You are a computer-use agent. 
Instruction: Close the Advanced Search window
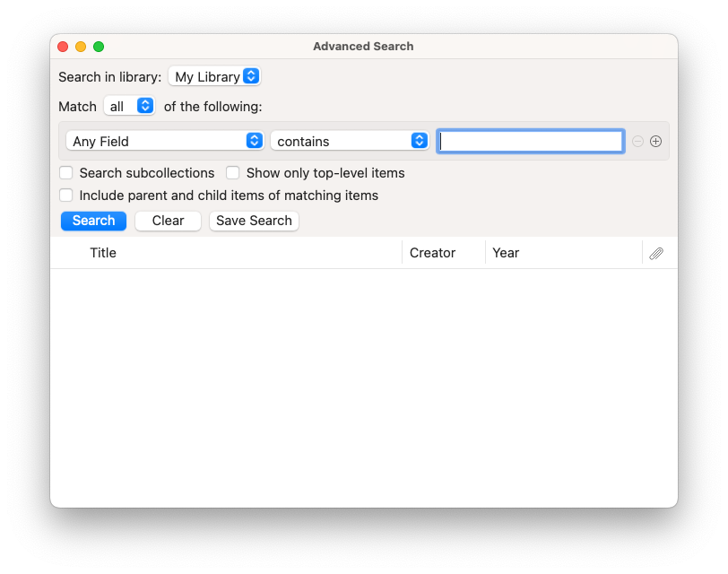[63, 47]
